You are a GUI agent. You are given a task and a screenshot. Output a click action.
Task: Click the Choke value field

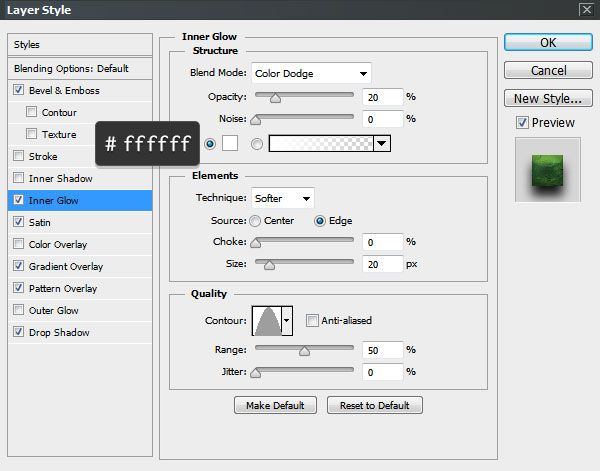click(x=383, y=242)
